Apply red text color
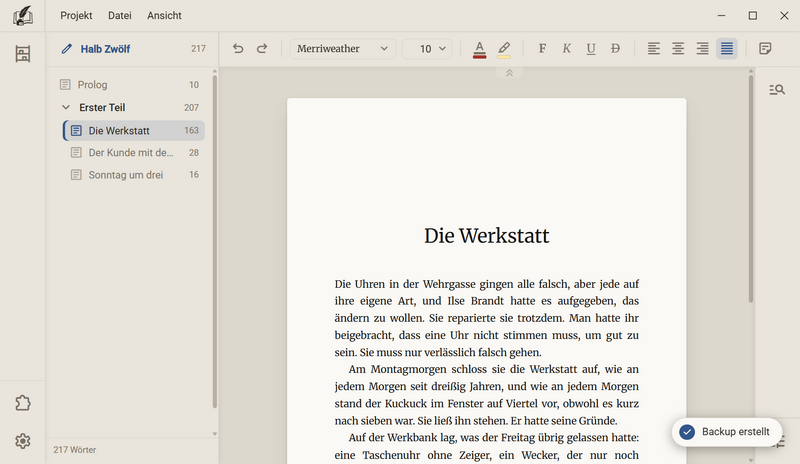This screenshot has width=800, height=464. coord(480,50)
